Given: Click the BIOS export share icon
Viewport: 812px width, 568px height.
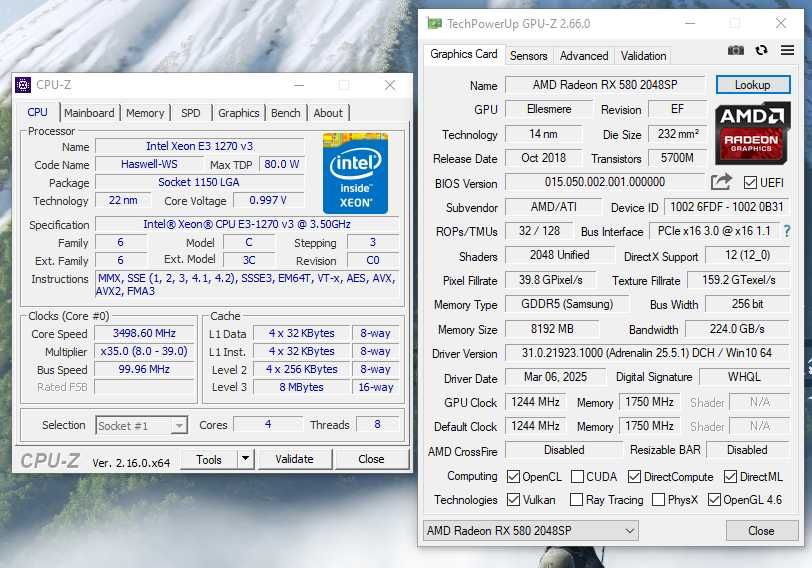Looking at the screenshot, I should coord(721,182).
